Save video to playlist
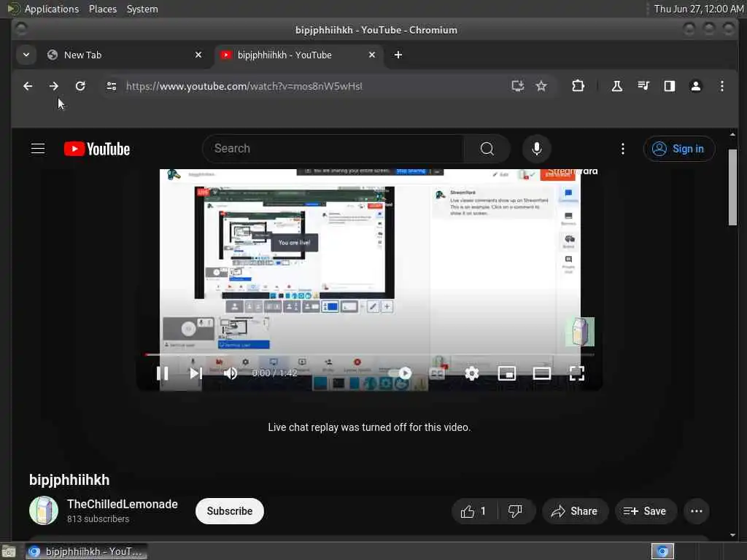 pos(645,511)
